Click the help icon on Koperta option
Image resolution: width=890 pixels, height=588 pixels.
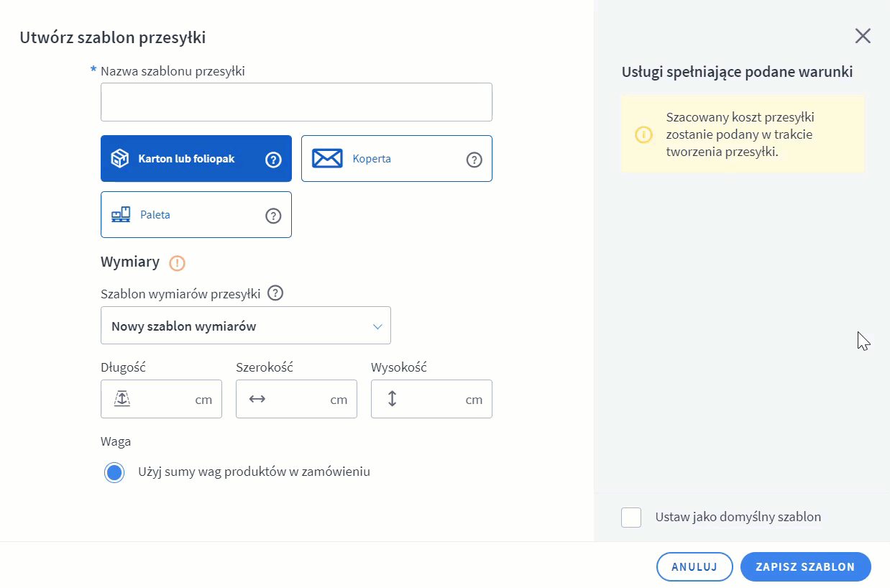pos(474,160)
